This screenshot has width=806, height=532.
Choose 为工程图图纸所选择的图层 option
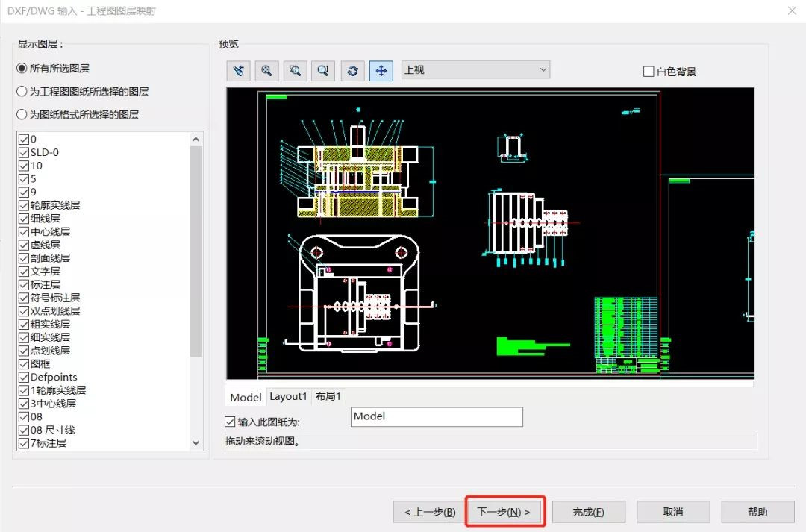(22, 92)
